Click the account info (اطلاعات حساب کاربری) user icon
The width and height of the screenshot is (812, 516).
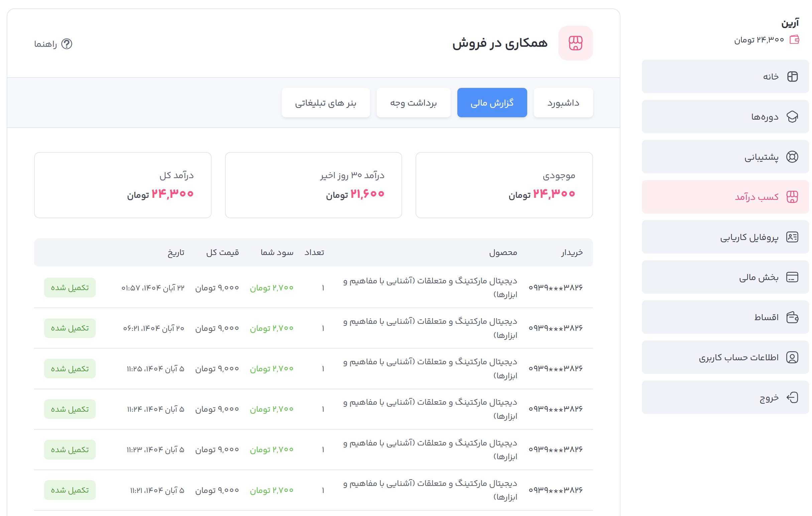792,357
